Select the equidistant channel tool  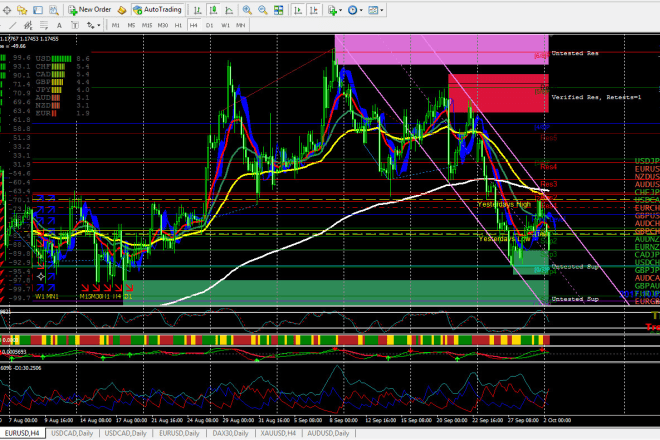[28, 26]
